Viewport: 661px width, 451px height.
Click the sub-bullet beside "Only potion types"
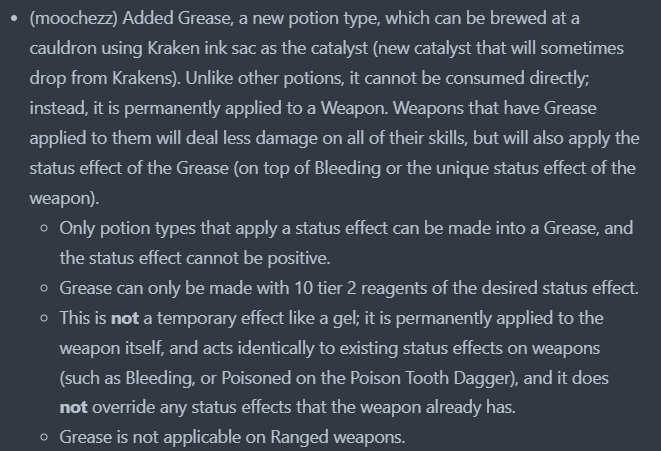coord(44,228)
